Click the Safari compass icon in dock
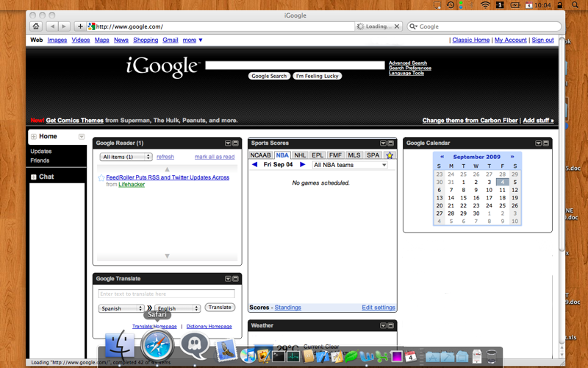 tap(157, 344)
